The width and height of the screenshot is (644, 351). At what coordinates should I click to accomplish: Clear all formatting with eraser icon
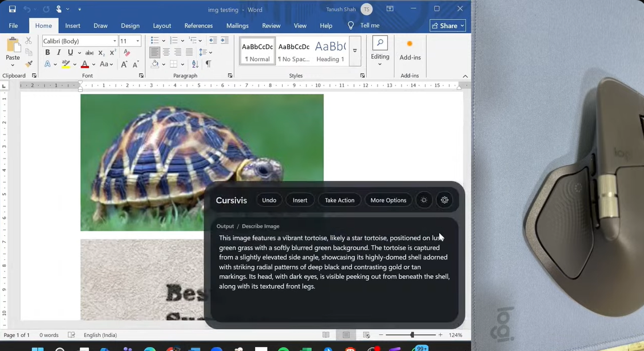pos(127,53)
